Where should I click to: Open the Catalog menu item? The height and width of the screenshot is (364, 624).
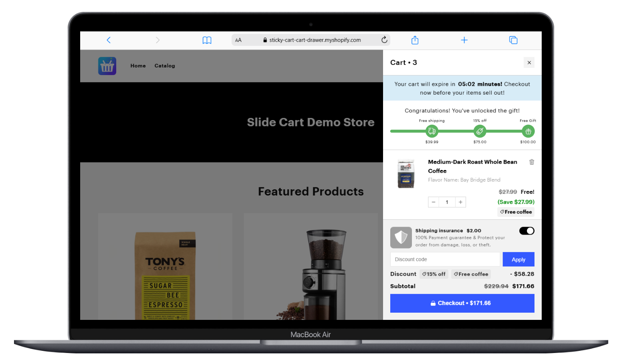click(x=165, y=66)
